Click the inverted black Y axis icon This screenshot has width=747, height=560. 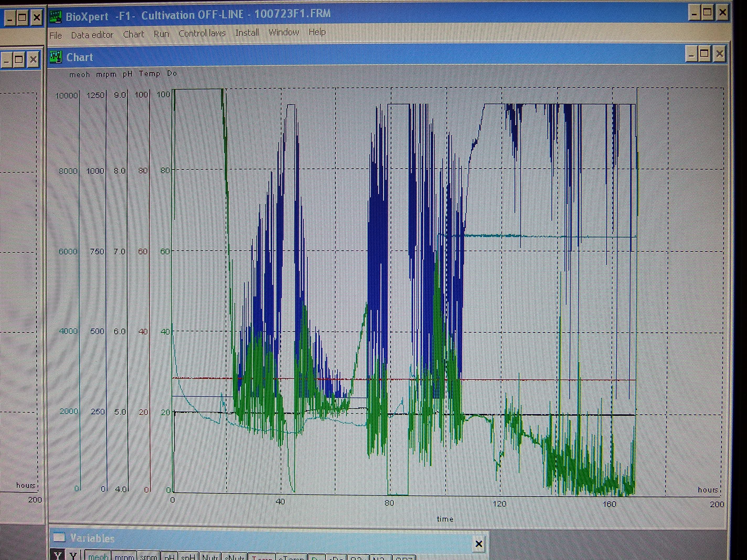click(57, 556)
